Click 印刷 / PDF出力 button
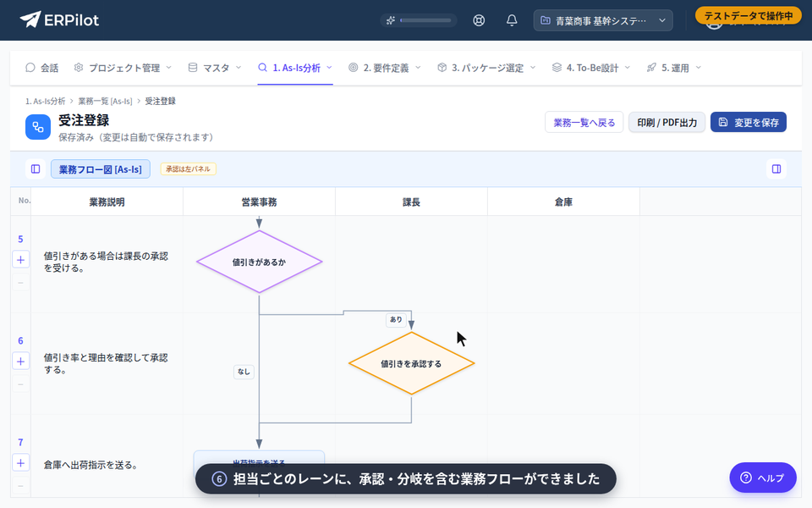 (x=667, y=122)
